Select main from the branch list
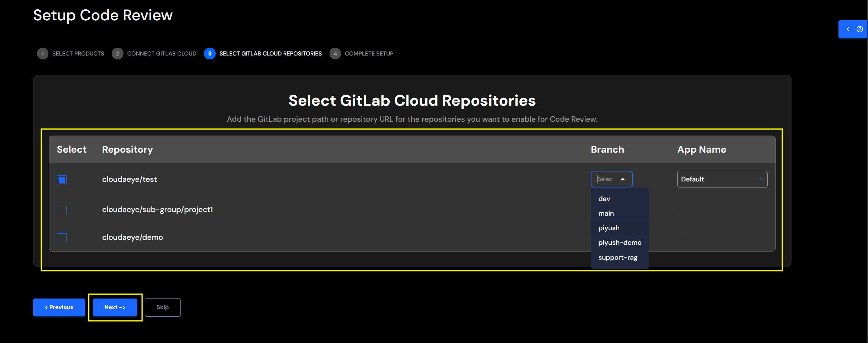Image resolution: width=868 pixels, height=343 pixels. 606,213
